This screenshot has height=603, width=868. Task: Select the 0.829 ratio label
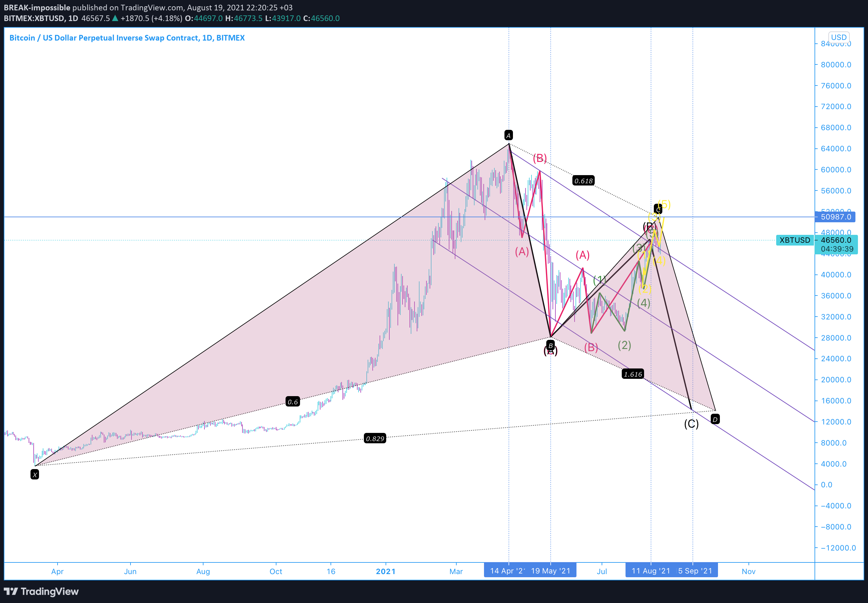tap(375, 438)
